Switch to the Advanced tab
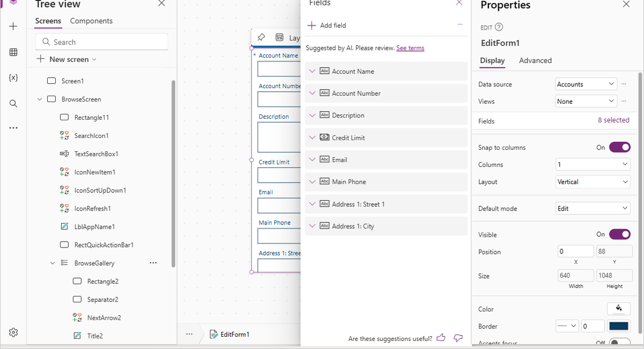Screen dimensions: 644x349 tap(535, 60)
